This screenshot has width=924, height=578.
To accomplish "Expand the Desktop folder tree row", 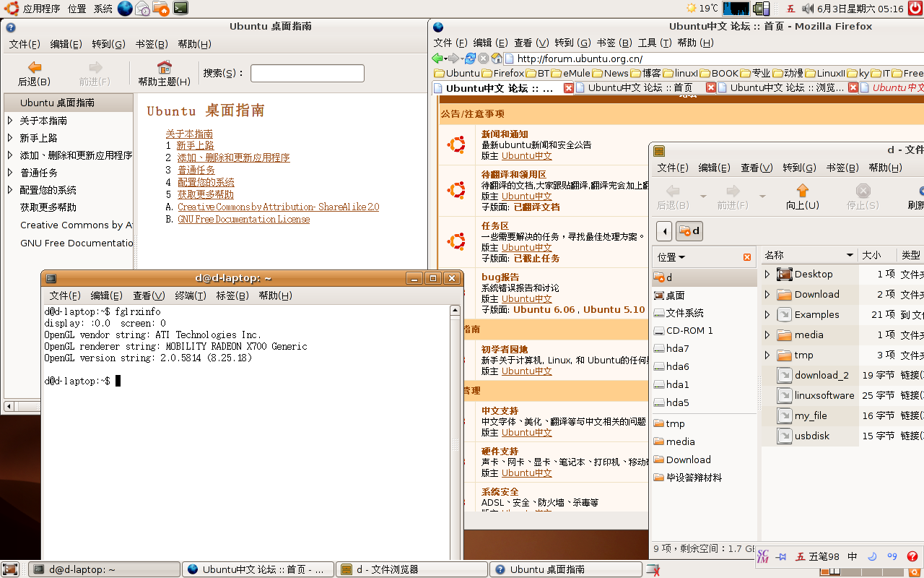I will coord(767,274).
